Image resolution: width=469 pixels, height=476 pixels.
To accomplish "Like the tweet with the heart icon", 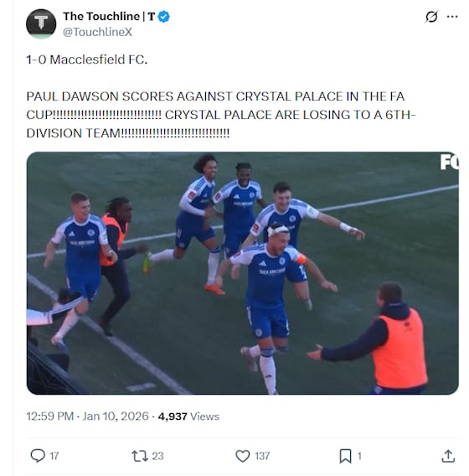I will point(243,456).
